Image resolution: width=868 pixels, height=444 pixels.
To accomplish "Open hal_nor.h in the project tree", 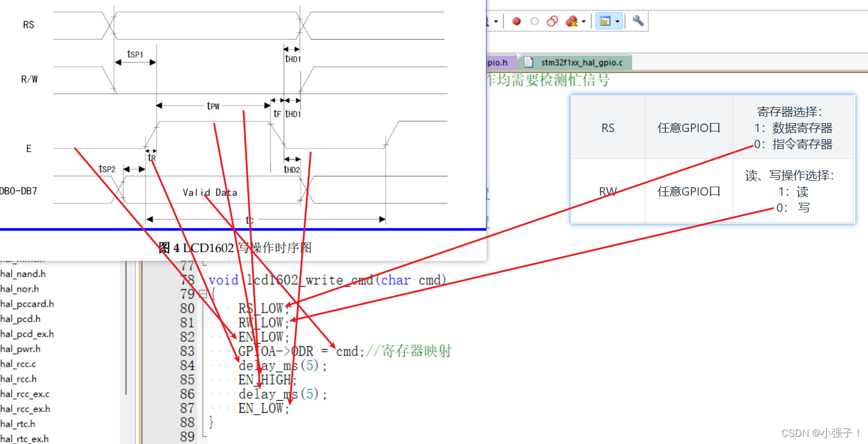I will 19,289.
